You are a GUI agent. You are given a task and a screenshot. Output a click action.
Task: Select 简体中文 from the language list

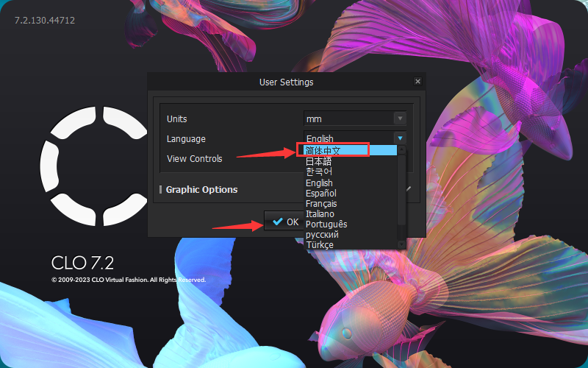(351, 150)
